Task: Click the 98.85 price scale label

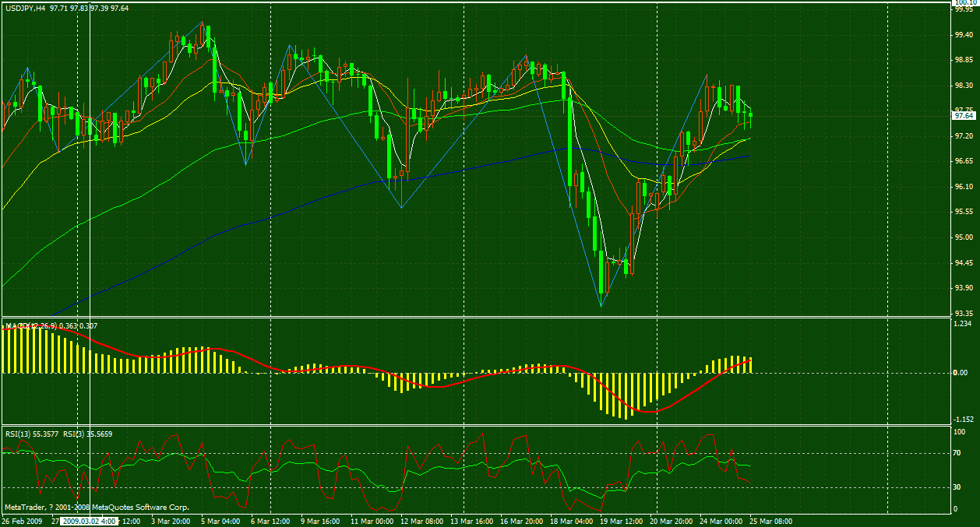Action: tap(964, 60)
